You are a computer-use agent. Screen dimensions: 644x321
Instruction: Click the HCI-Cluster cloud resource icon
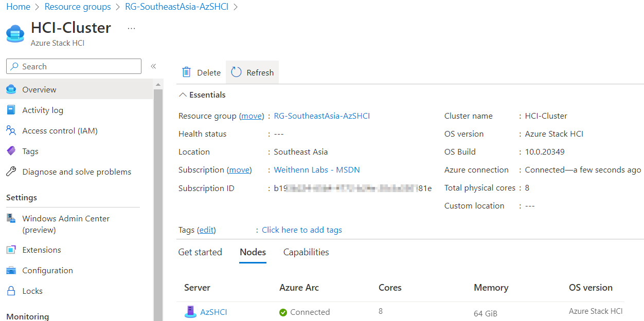point(15,33)
